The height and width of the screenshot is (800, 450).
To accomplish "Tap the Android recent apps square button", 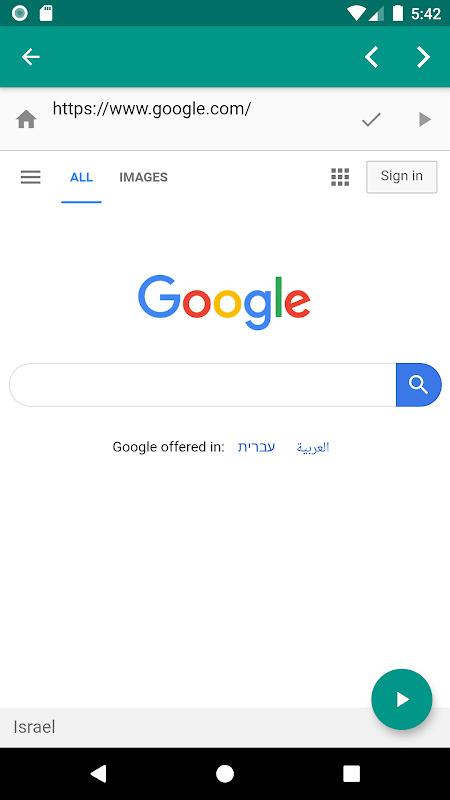I will tap(352, 773).
